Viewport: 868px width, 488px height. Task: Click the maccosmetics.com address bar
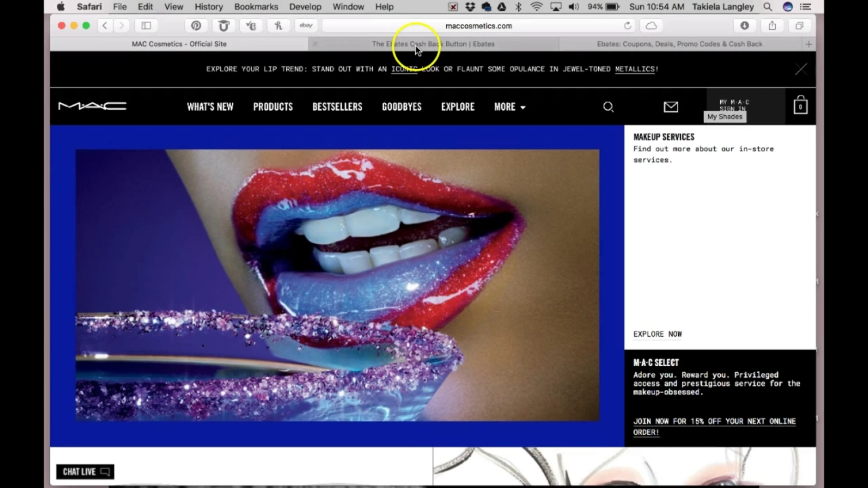point(479,26)
